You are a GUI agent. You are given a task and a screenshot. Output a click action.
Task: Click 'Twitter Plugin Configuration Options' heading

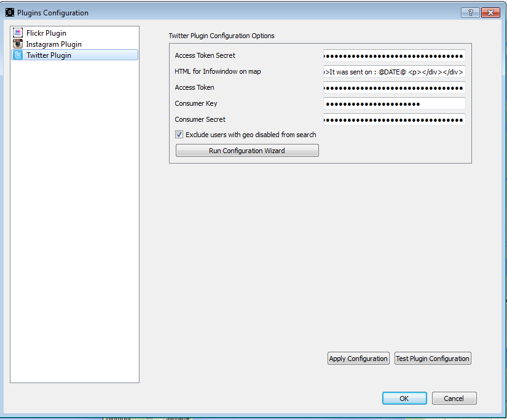click(x=221, y=36)
